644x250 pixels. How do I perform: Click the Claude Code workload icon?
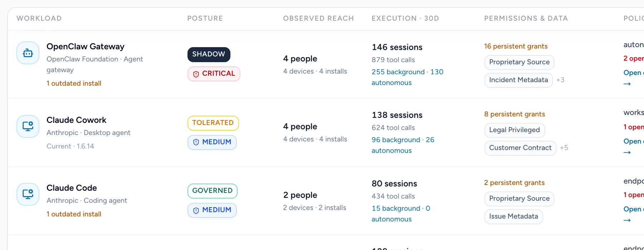click(x=28, y=194)
